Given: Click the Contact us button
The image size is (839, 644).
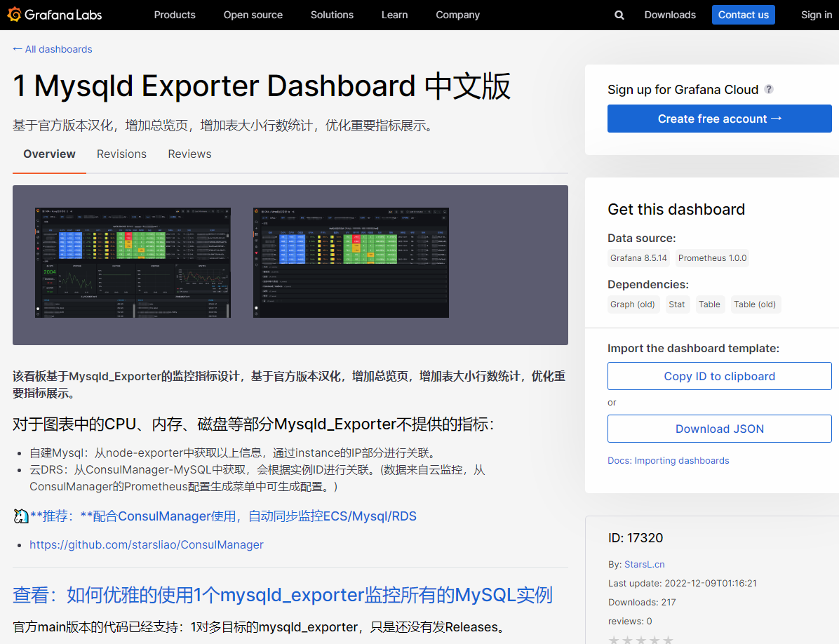Looking at the screenshot, I should [743, 15].
